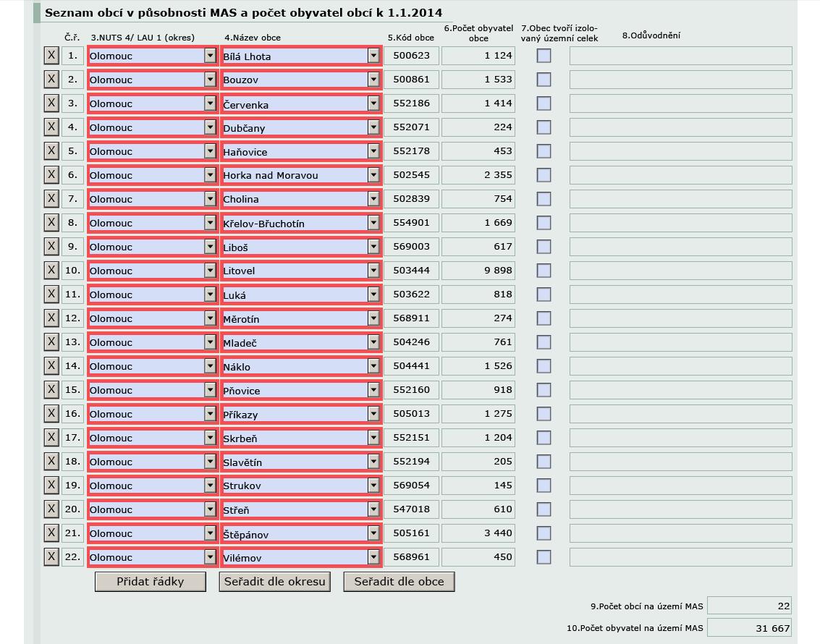Viewport: 820px width, 644px height.
Task: Click the X button beside row 22
Action: pyautogui.click(x=51, y=556)
